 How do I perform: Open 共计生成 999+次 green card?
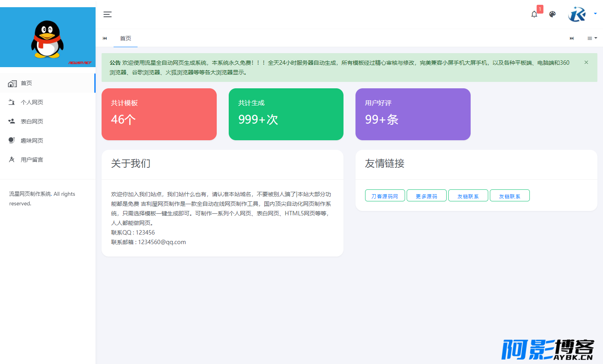click(286, 114)
